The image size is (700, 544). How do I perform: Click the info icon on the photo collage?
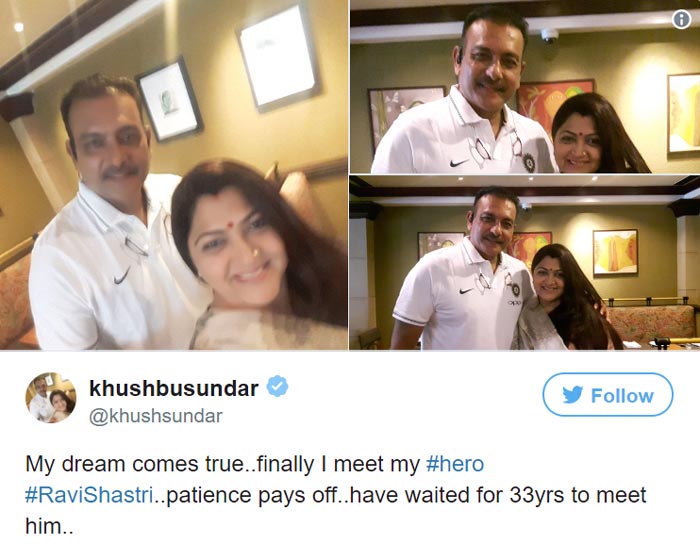[681, 20]
